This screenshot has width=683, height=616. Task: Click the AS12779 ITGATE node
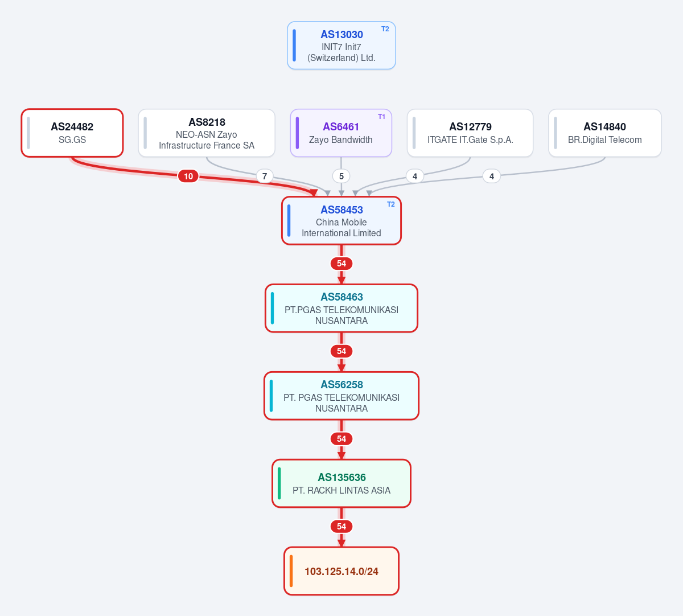(x=470, y=133)
